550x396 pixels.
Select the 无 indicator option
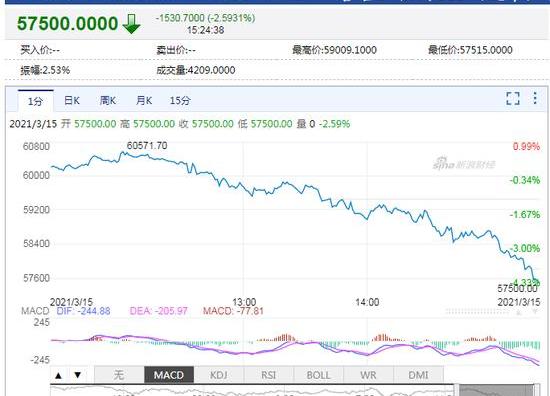click(x=119, y=375)
